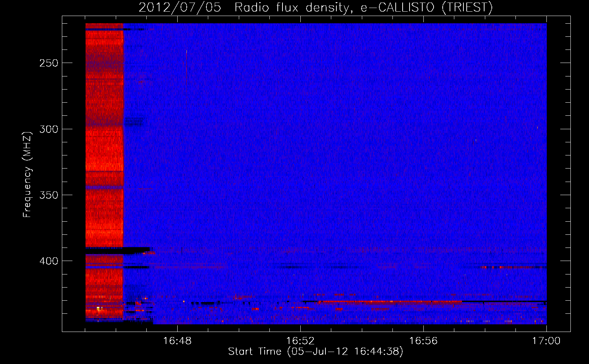Select the 350 frequency tick label
Viewport: 589px width, 364px height.
[49, 195]
